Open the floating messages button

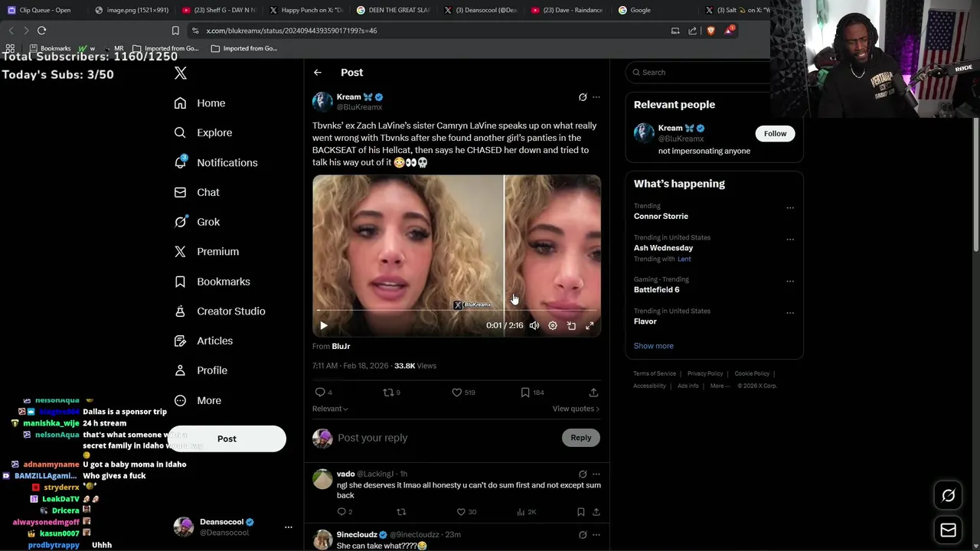click(x=948, y=530)
